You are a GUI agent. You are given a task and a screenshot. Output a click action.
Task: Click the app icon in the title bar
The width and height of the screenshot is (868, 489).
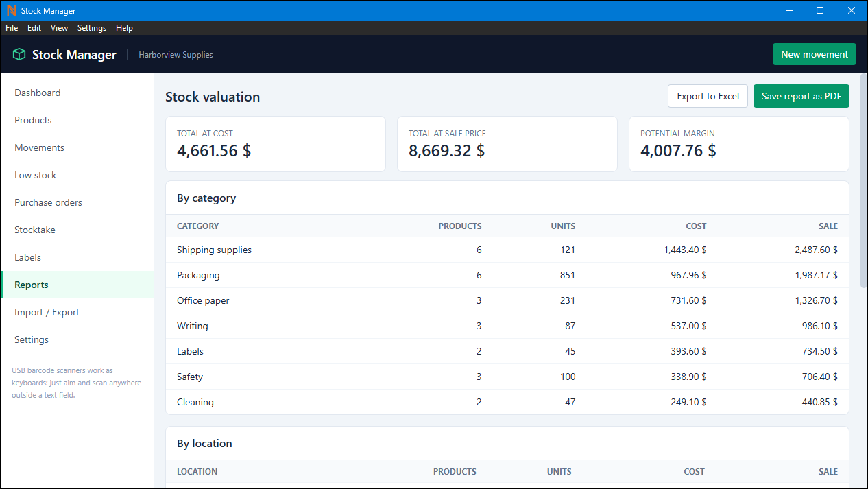11,11
